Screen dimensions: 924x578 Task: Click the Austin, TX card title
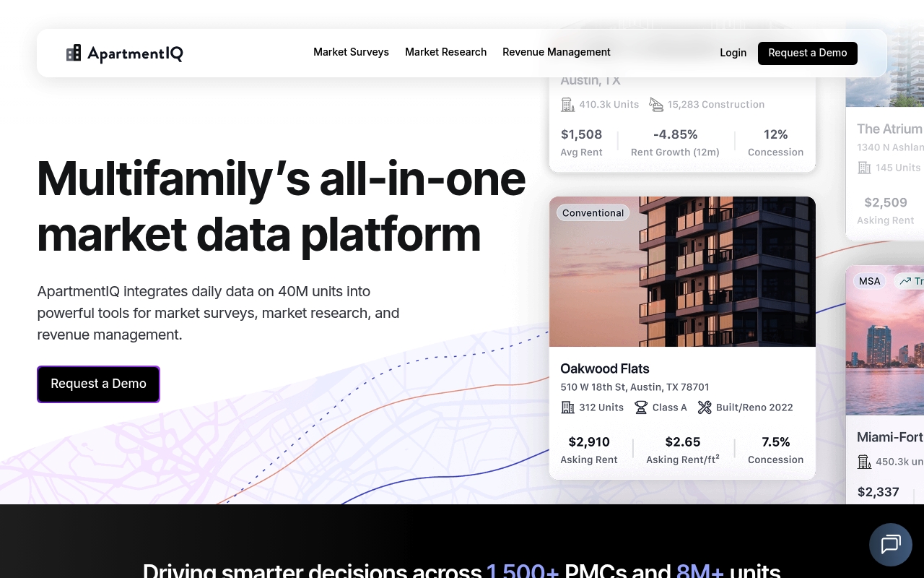coord(590,80)
